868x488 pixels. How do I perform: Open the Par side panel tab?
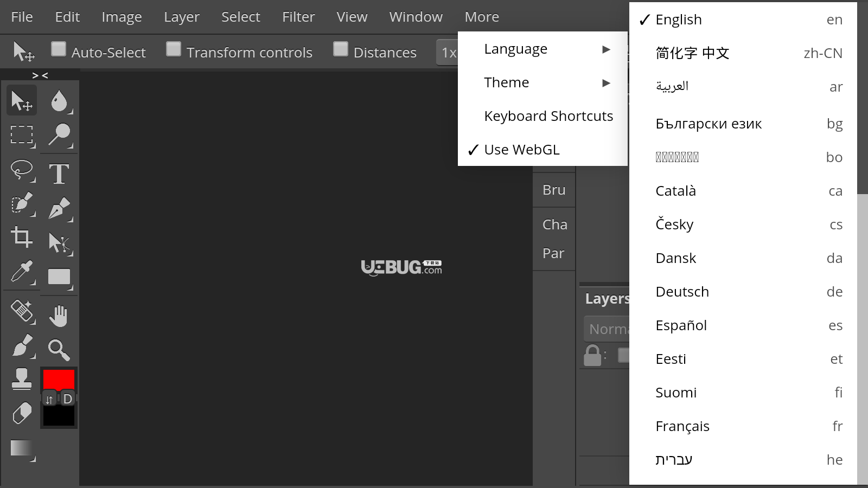pyautogui.click(x=554, y=253)
